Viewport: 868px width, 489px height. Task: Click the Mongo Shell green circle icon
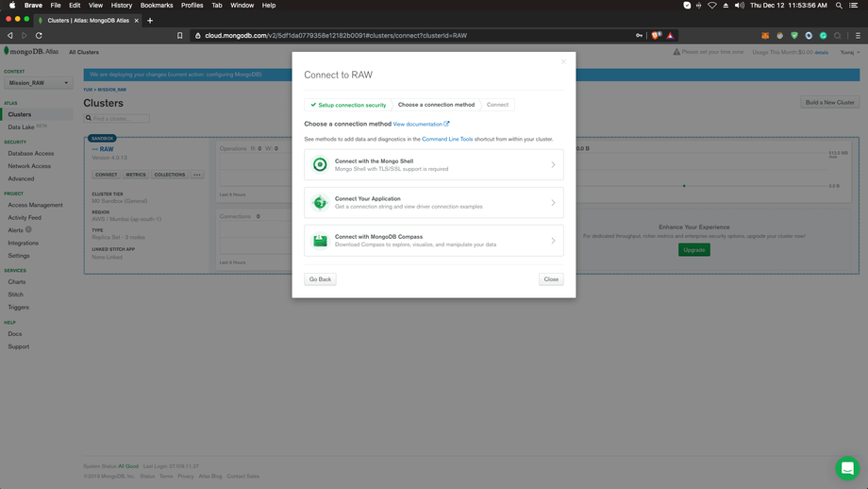coord(320,164)
